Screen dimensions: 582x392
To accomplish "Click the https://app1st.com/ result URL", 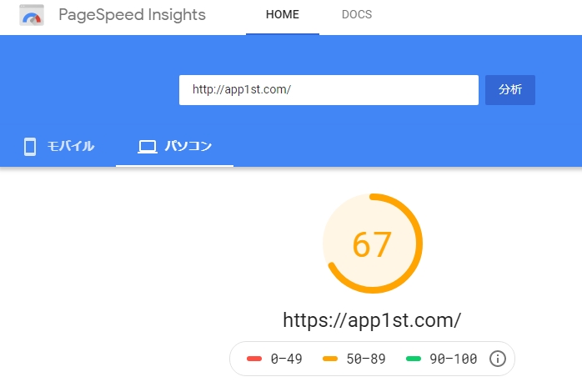I will [372, 320].
